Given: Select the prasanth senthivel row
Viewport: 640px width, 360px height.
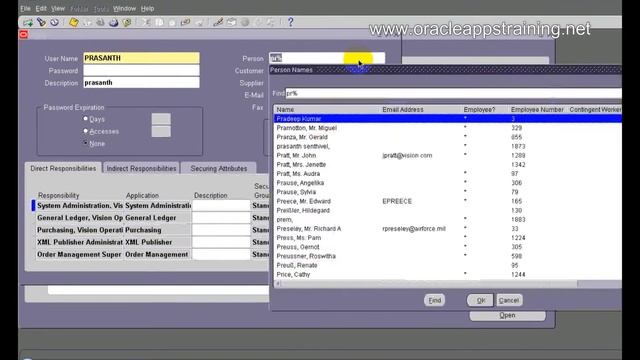Looking at the screenshot, I should [x=448, y=146].
